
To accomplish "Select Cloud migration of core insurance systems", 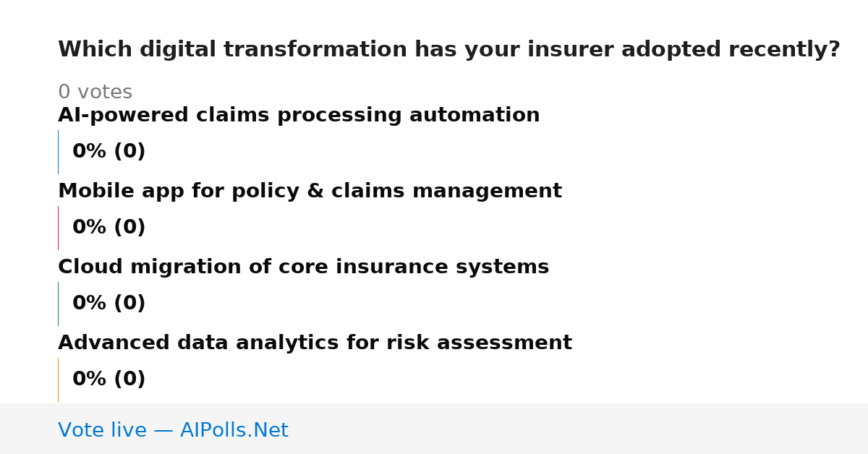I will pos(303,267).
